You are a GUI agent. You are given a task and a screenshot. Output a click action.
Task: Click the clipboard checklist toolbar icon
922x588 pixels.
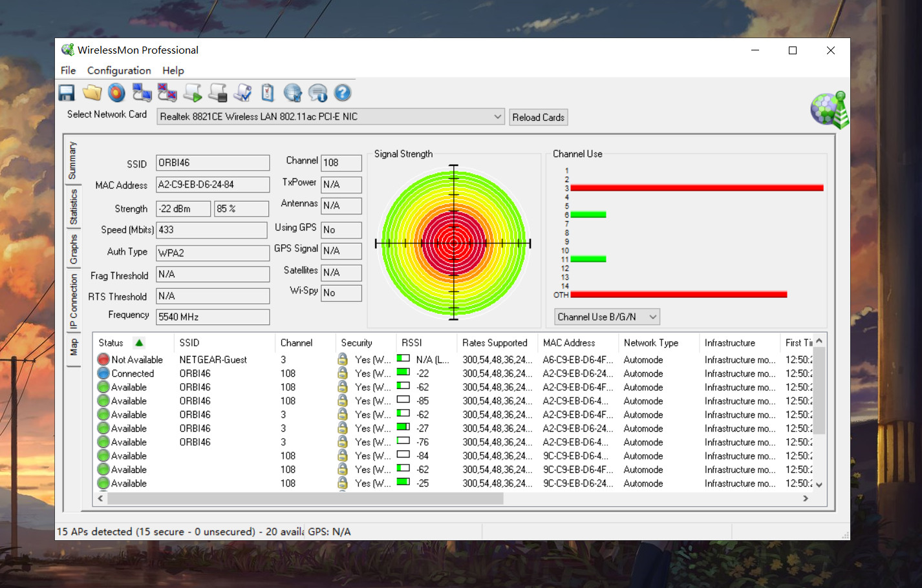(268, 93)
